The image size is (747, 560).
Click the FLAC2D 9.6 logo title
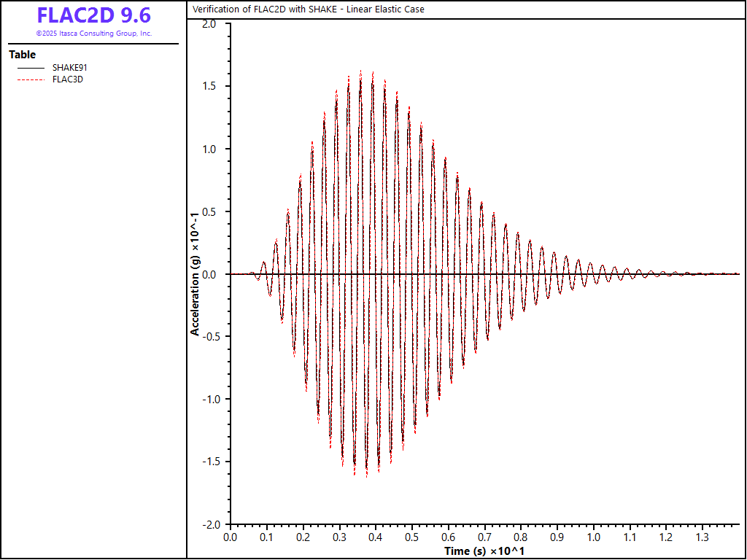tap(94, 16)
